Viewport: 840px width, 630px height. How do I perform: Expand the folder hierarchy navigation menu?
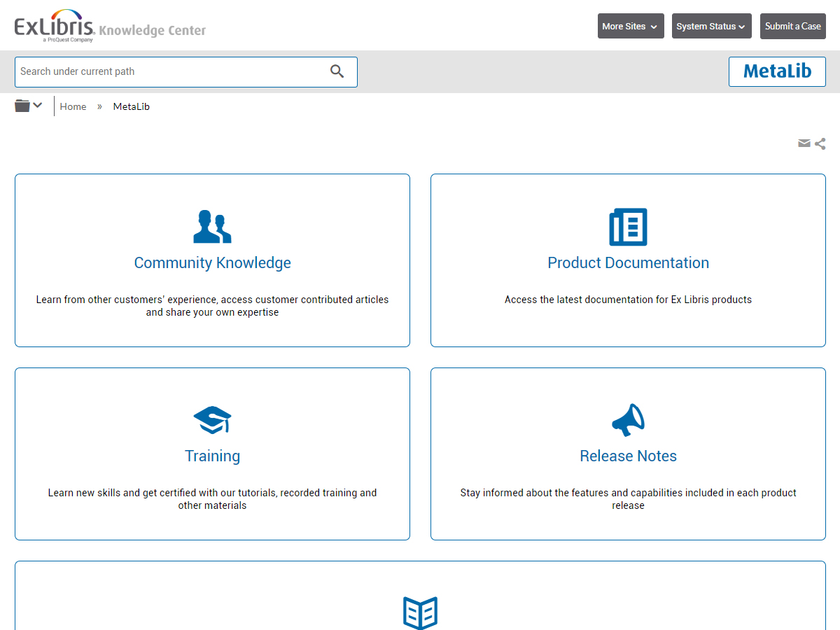pos(29,106)
